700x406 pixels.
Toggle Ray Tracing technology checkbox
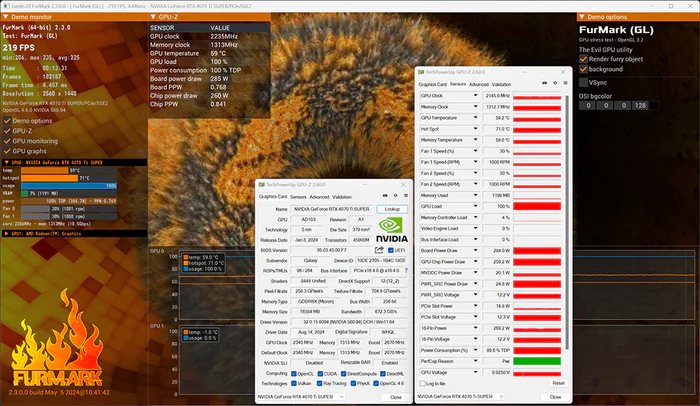click(319, 383)
